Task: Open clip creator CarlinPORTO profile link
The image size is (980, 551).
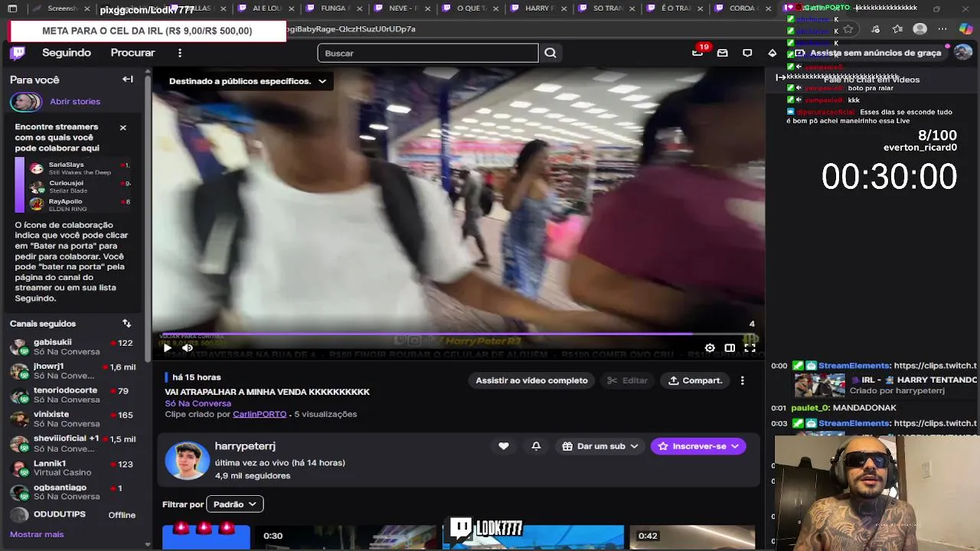Action: click(x=260, y=414)
